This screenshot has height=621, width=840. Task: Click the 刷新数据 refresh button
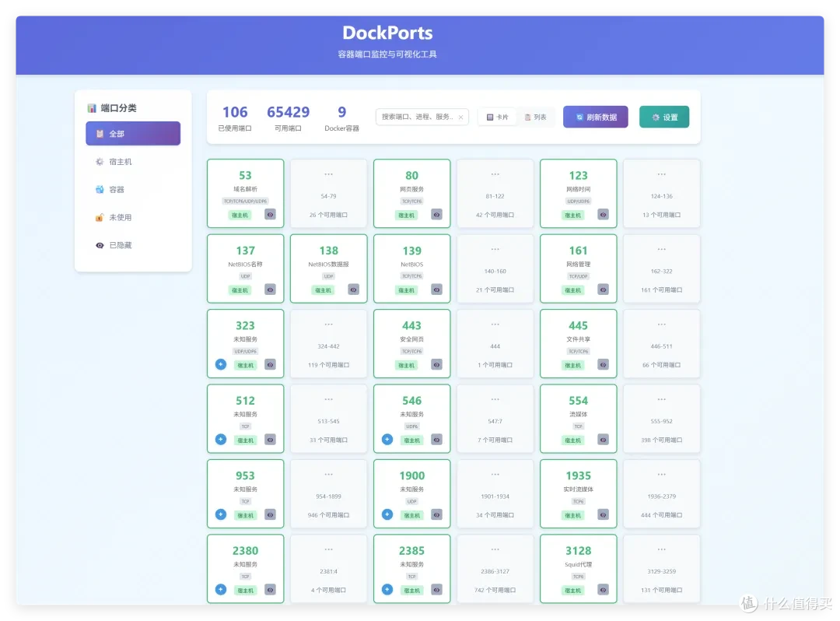(595, 117)
